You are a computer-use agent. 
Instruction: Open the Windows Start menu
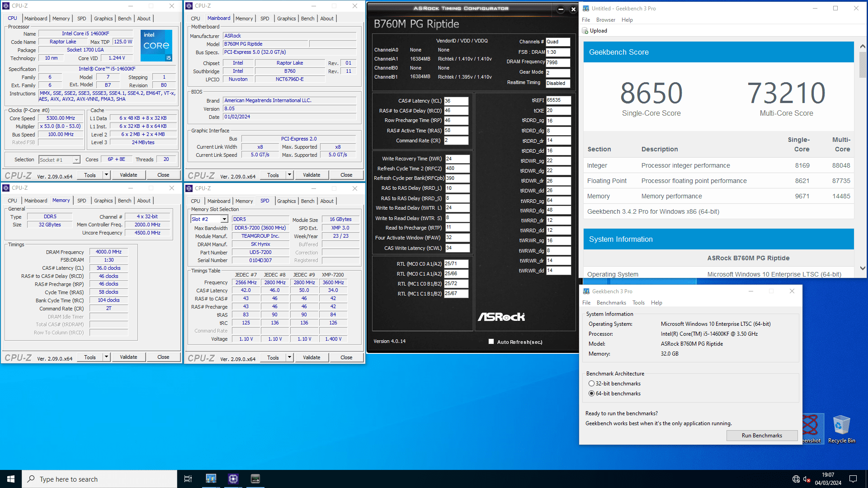click(x=11, y=479)
